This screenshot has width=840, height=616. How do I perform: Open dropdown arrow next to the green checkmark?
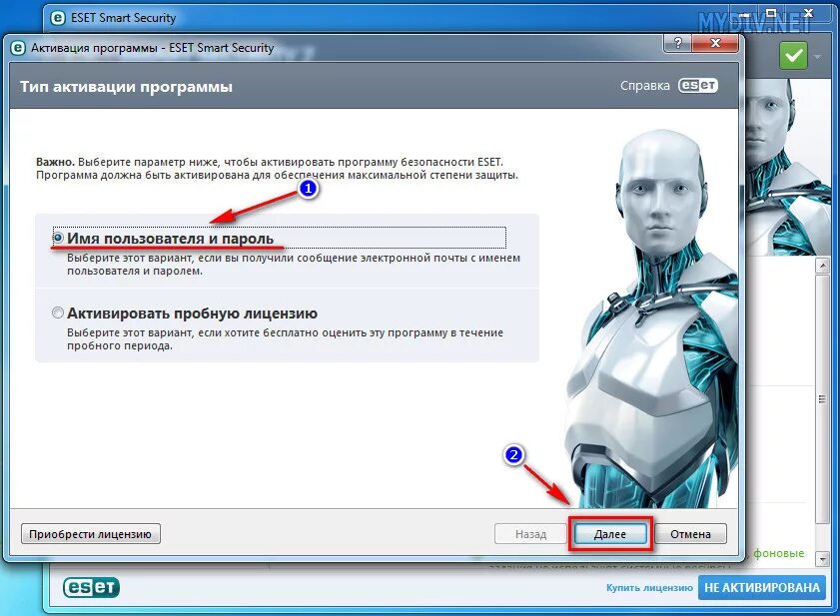point(817,56)
